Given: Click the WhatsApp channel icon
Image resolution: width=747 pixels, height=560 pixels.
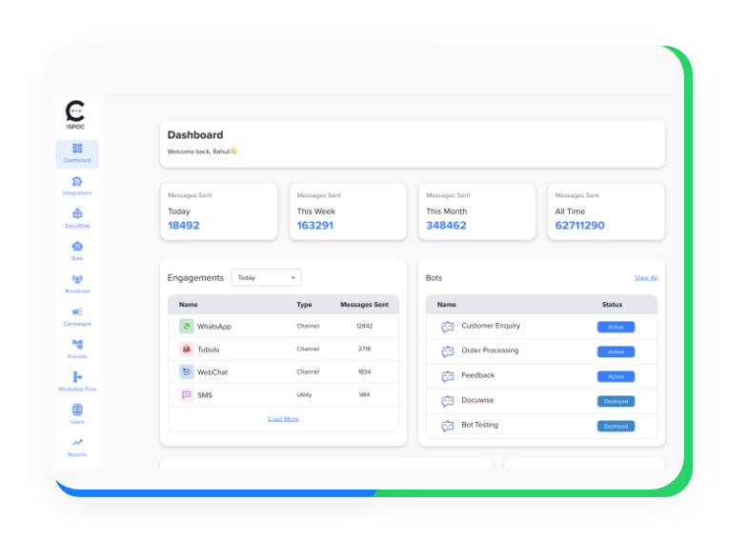Looking at the screenshot, I should pos(187,326).
